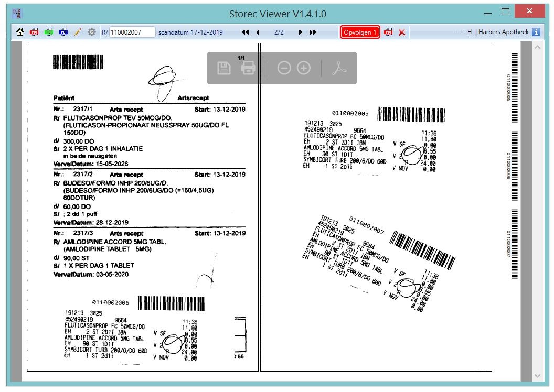554x392 pixels.
Task: Zoom out with the minus circle icon
Action: [284, 68]
